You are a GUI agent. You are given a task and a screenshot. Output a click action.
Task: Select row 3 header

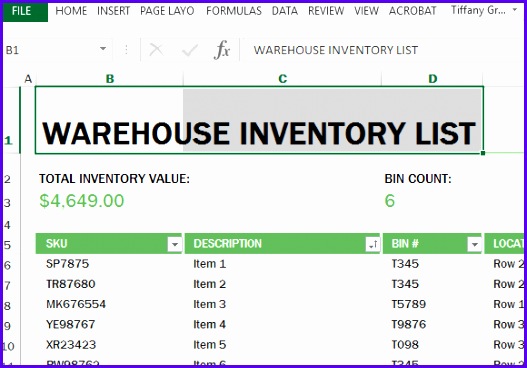click(x=10, y=203)
